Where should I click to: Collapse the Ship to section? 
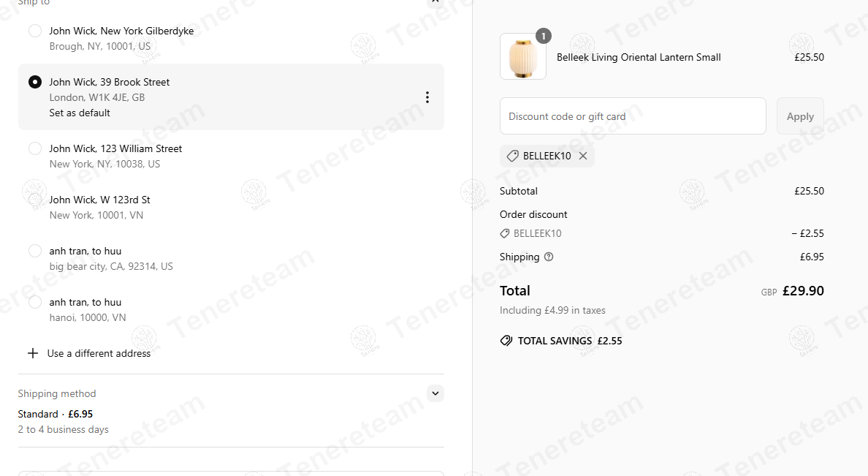[x=435, y=1]
